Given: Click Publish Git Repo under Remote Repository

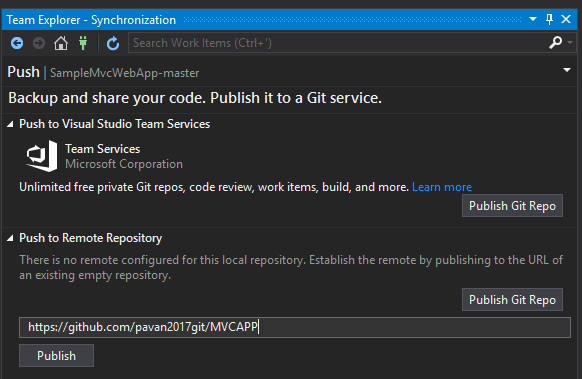Looking at the screenshot, I should click(512, 300).
